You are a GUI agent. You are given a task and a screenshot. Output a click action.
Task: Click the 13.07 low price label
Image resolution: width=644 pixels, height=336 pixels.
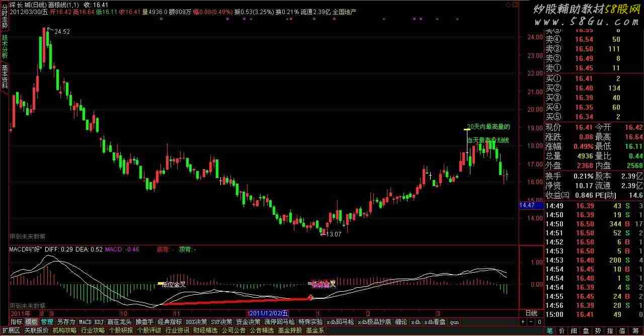[x=334, y=234]
